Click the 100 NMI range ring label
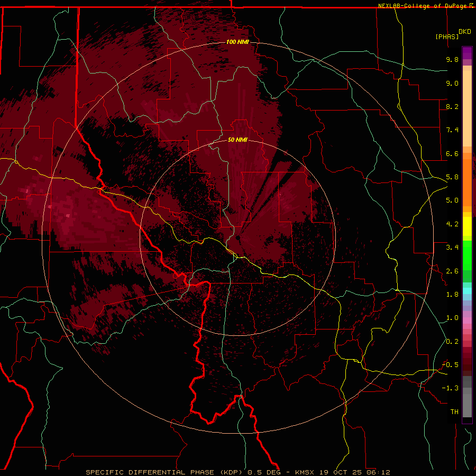This screenshot has width=476, height=476. point(237,42)
